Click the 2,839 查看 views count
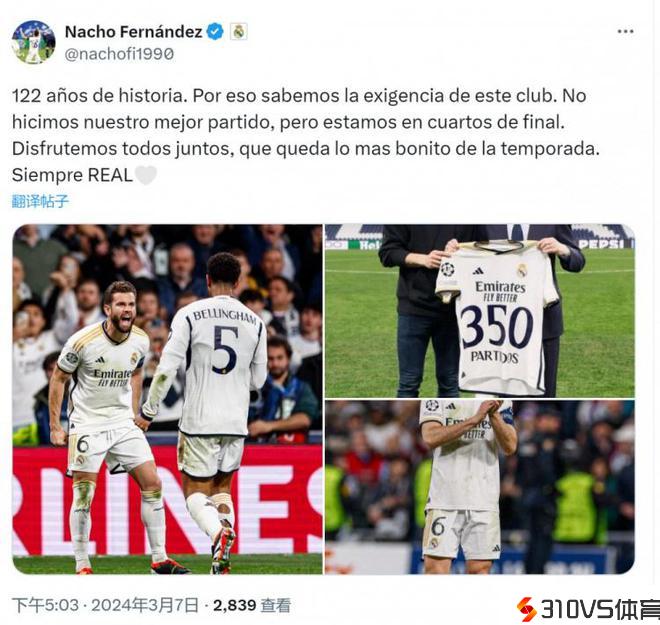The image size is (660, 625). point(252,605)
